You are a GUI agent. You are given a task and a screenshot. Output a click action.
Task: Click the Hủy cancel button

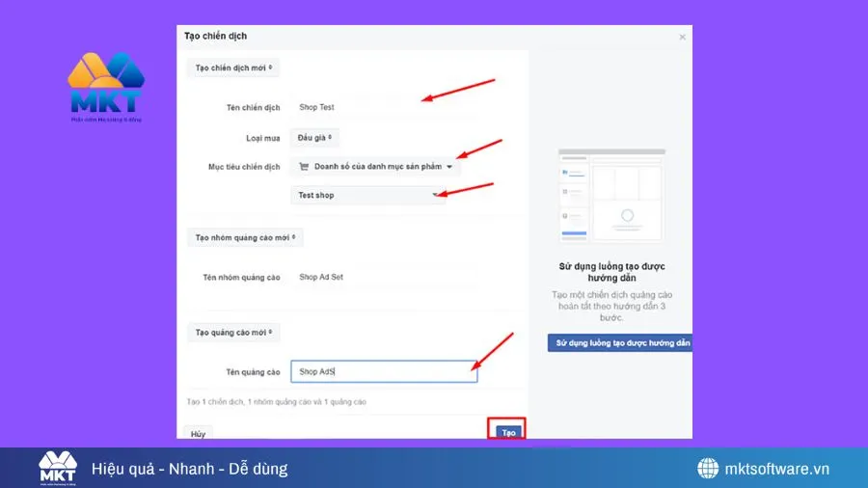coord(198,434)
